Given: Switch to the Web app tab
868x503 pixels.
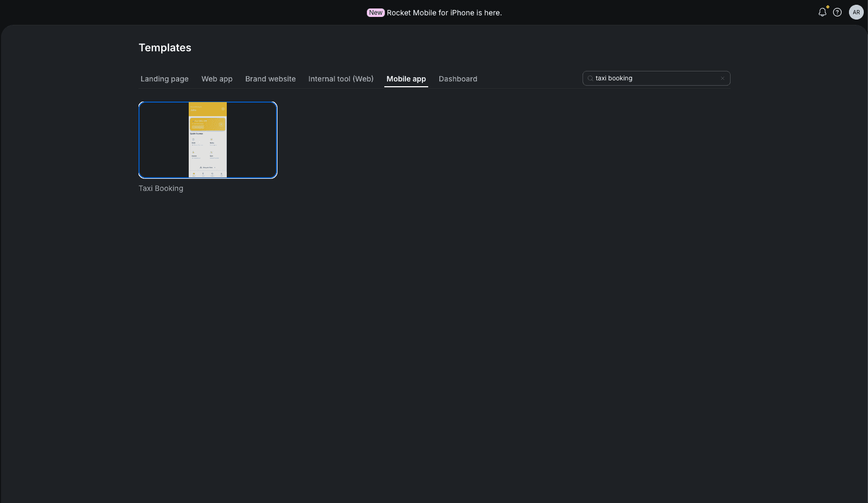Looking at the screenshot, I should 217,79.
